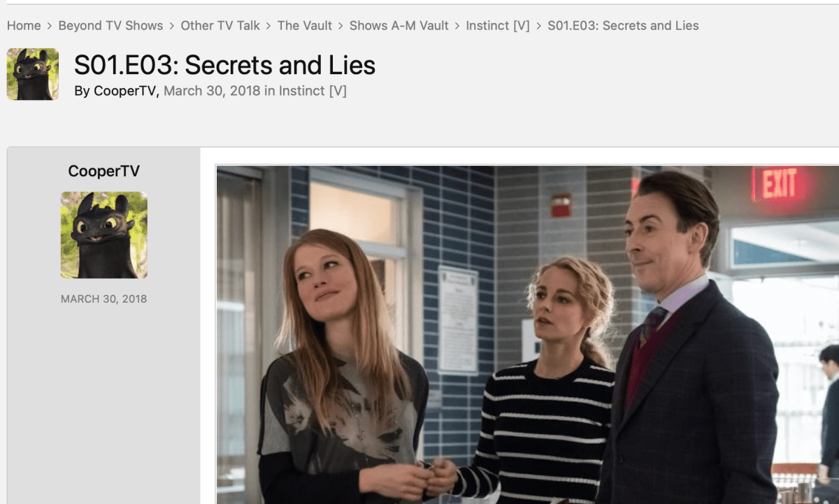Open the Beyond TV Shows breadcrumb

point(110,26)
